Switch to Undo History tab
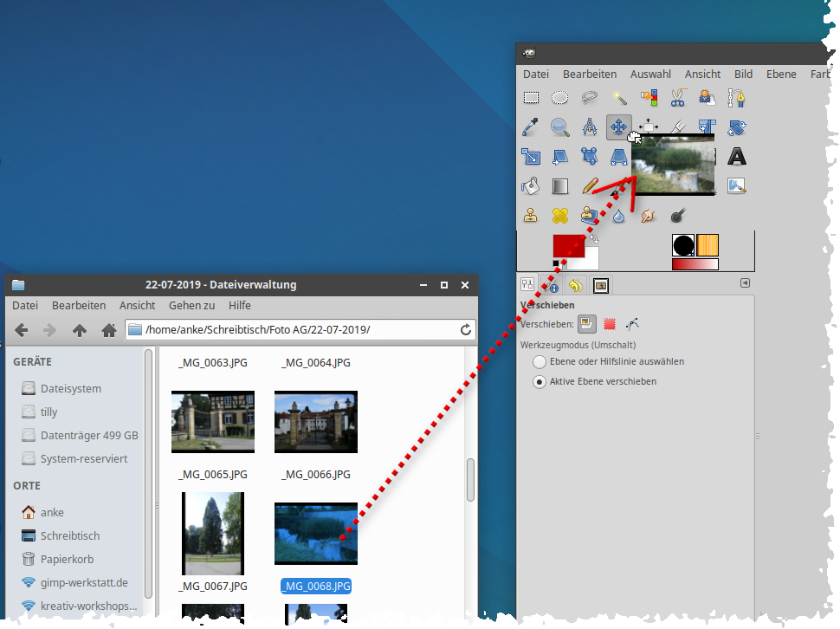This screenshot has width=840, height=629. (x=576, y=286)
